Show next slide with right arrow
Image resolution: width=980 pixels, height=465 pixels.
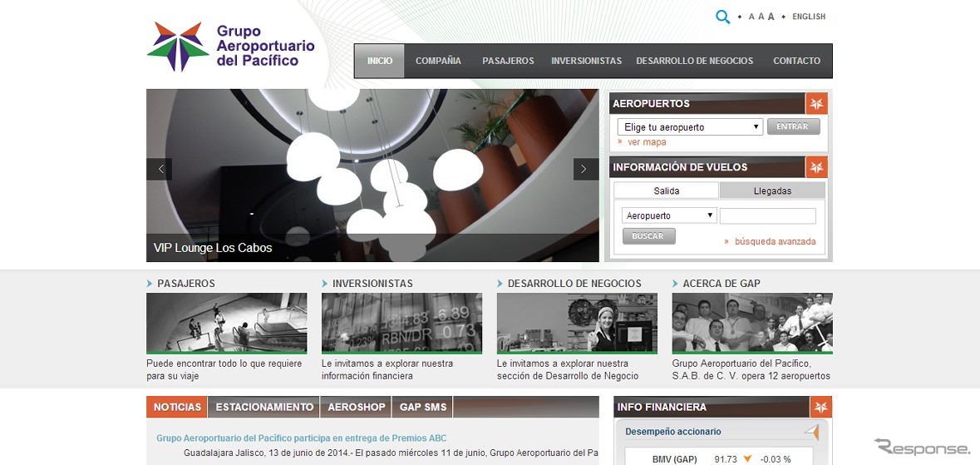[586, 169]
